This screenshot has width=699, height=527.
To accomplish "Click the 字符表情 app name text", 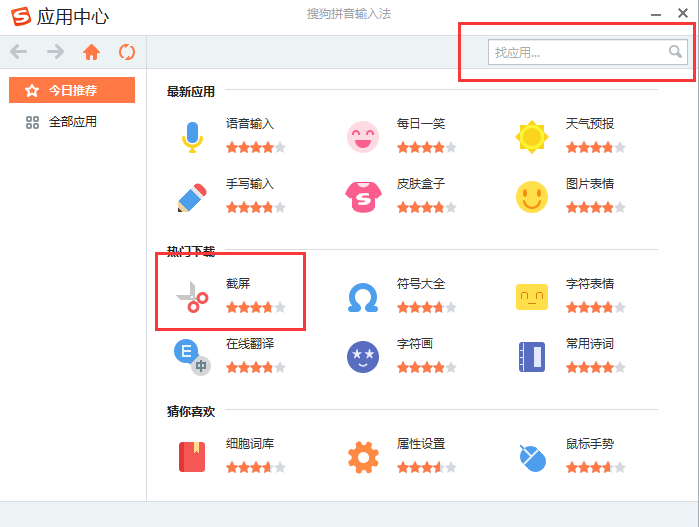I will point(590,283).
